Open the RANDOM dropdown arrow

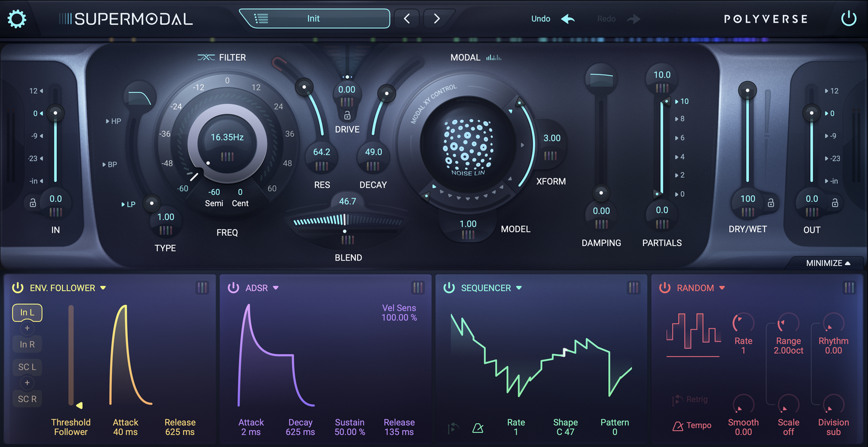pyautogui.click(x=722, y=288)
